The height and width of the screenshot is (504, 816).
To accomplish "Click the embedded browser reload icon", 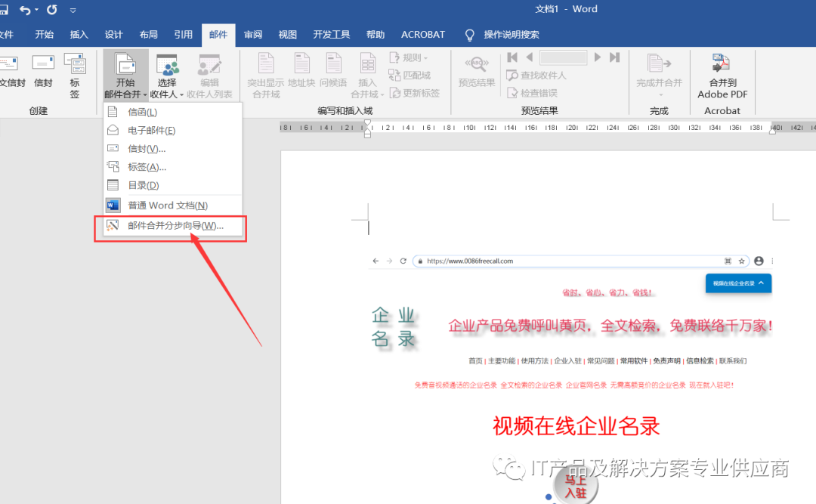I will click(403, 261).
